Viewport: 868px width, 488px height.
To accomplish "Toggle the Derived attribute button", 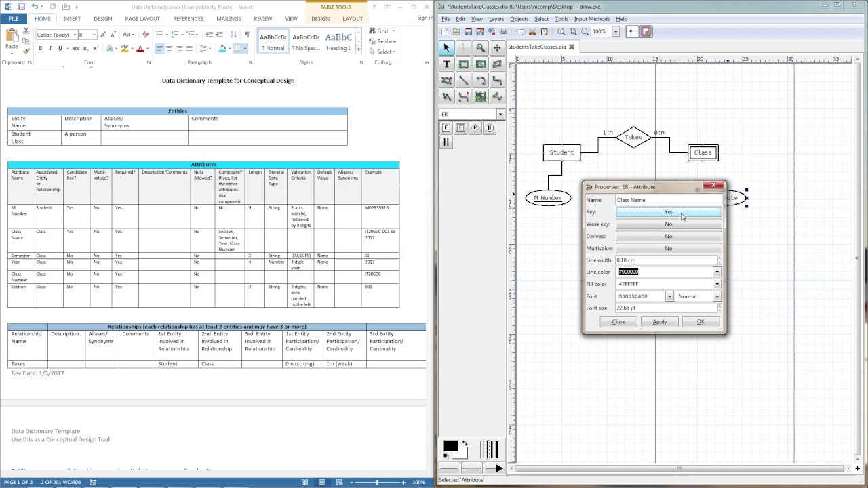I will (669, 237).
